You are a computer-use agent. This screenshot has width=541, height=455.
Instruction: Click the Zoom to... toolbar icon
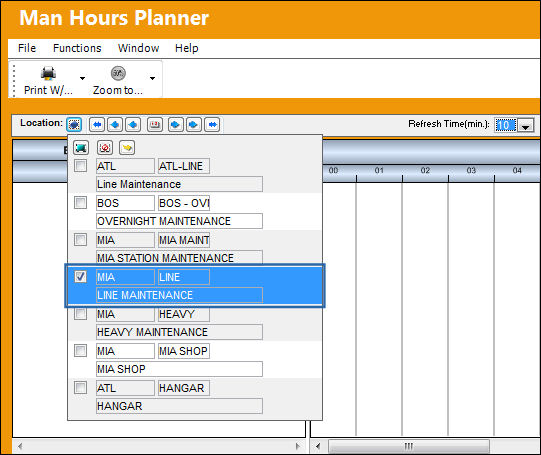click(x=118, y=73)
